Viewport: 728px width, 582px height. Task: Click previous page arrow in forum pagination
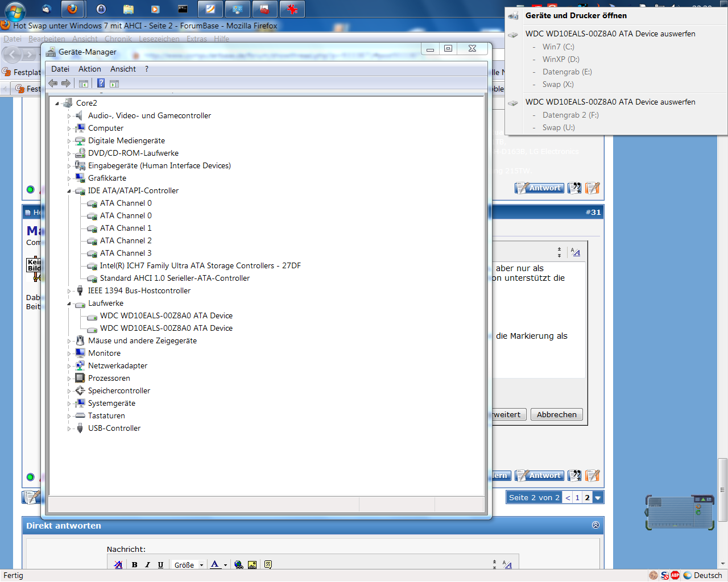pyautogui.click(x=568, y=497)
